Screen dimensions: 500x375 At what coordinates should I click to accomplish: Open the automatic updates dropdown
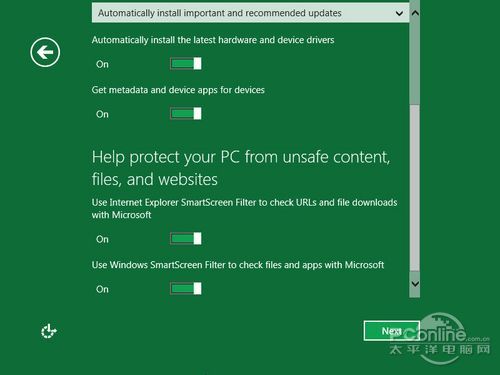250,13
